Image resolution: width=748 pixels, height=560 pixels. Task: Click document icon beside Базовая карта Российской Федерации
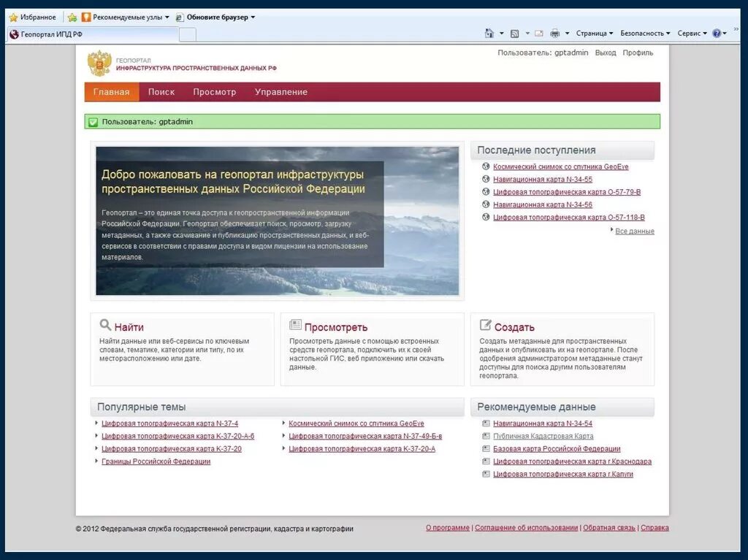[x=486, y=448]
